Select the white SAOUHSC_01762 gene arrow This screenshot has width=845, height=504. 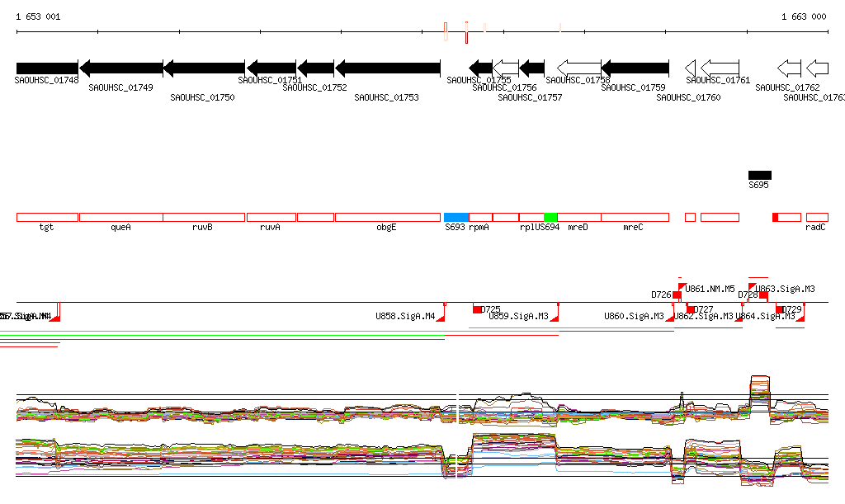click(x=790, y=68)
